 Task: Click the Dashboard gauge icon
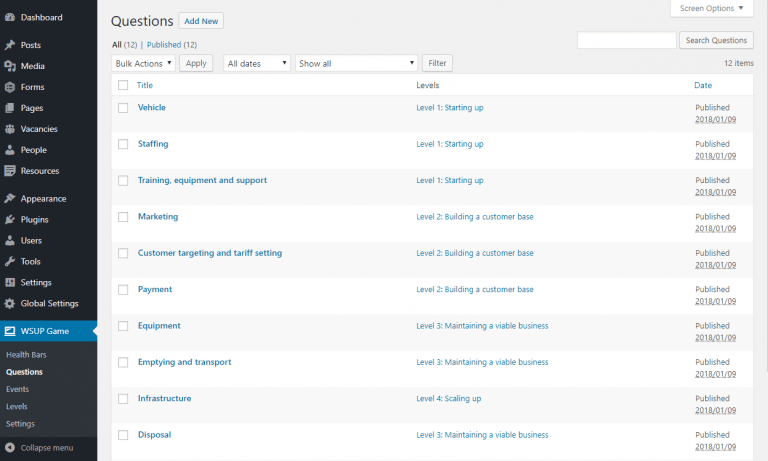click(10, 17)
